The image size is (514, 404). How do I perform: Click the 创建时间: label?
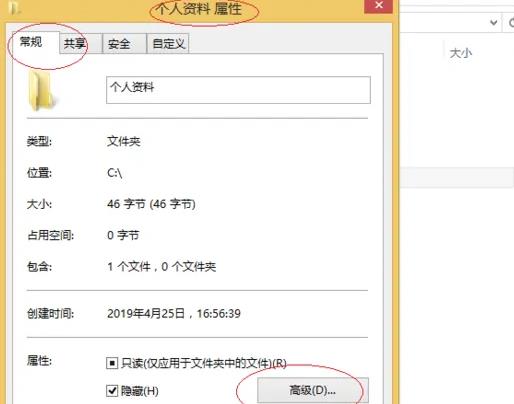tap(50, 314)
